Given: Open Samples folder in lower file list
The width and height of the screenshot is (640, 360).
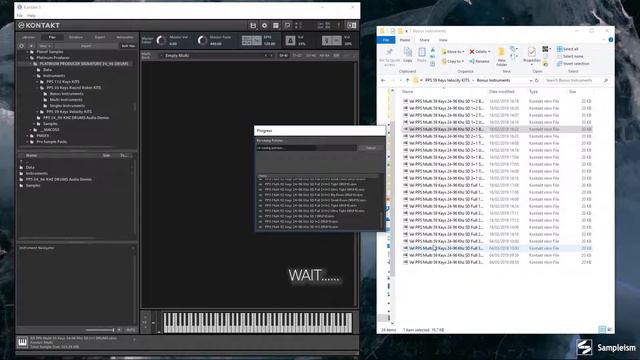Looking at the screenshot, I should point(33,185).
